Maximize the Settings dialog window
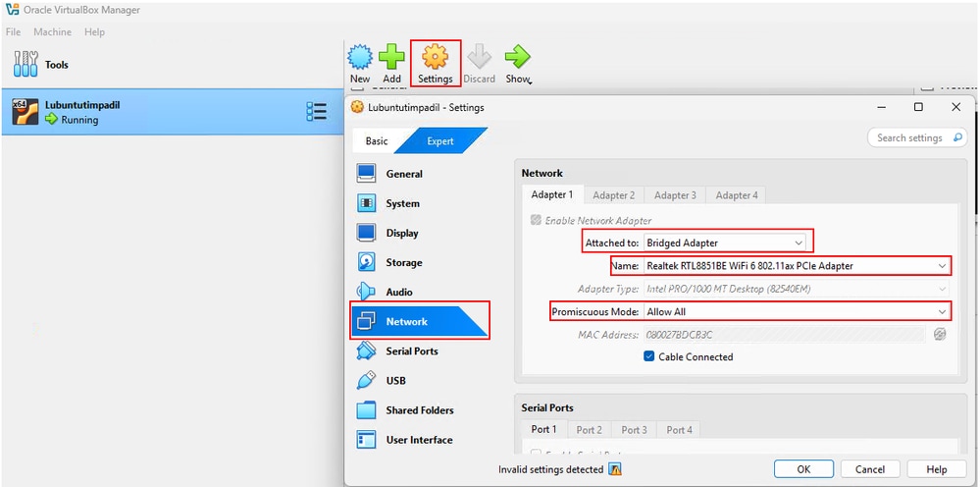The image size is (980, 487). (918, 107)
